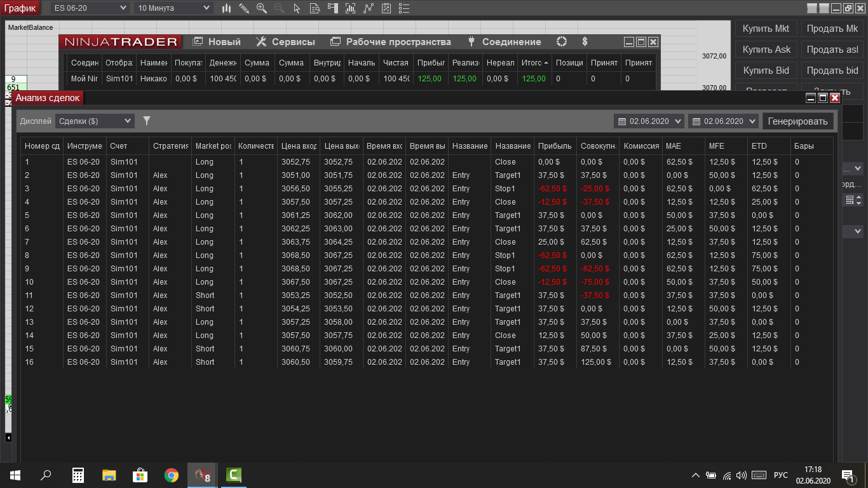Image resolution: width=868 pixels, height=488 pixels.
Task: Click the Никако cell in accounts grid
Action: (154, 79)
